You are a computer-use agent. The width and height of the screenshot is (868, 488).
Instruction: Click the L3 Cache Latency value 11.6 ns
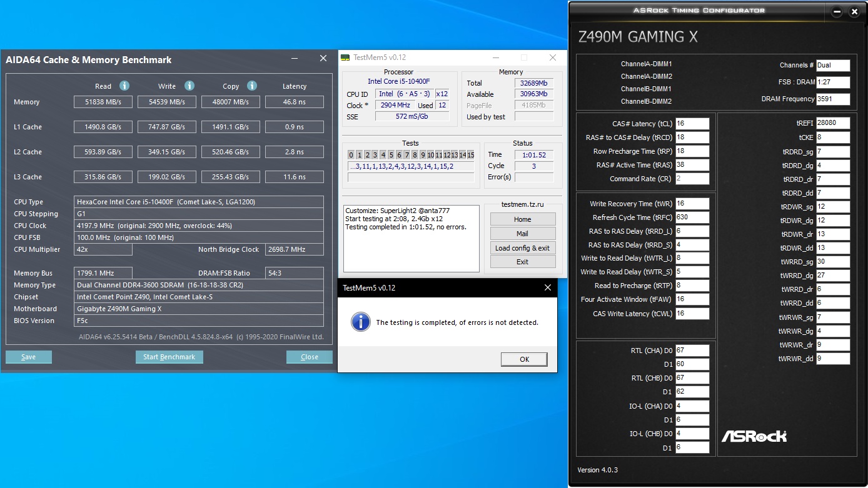click(x=295, y=177)
